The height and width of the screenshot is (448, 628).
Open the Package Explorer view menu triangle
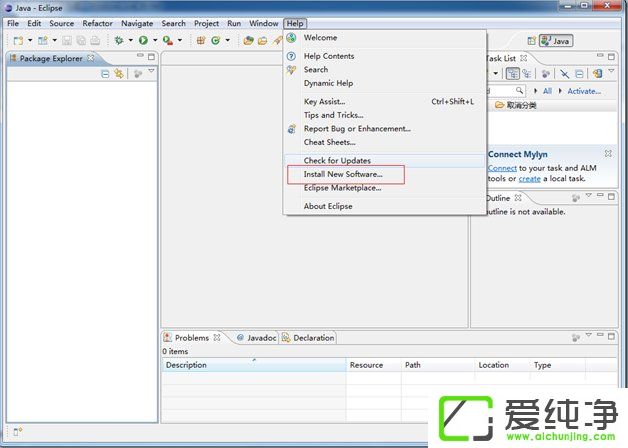pyautogui.click(x=151, y=72)
